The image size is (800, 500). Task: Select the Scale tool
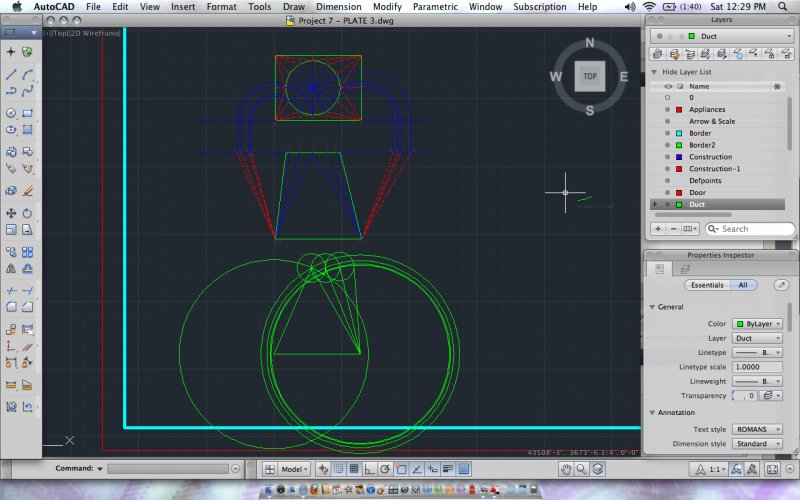click(11, 230)
